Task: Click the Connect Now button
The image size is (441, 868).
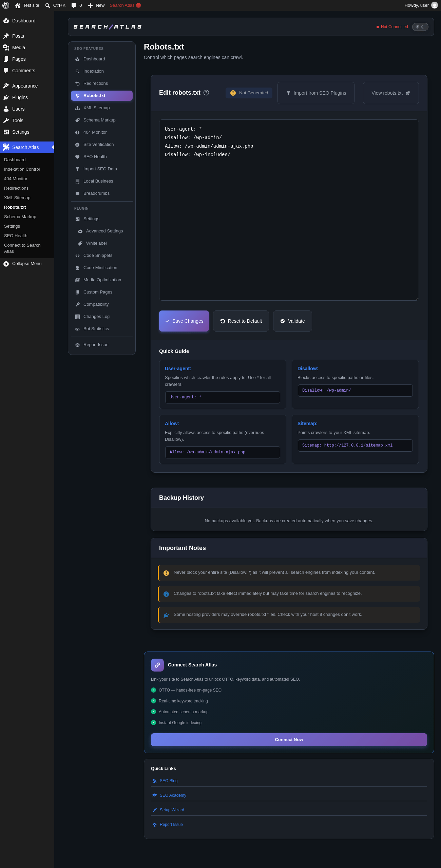Action: click(x=289, y=740)
